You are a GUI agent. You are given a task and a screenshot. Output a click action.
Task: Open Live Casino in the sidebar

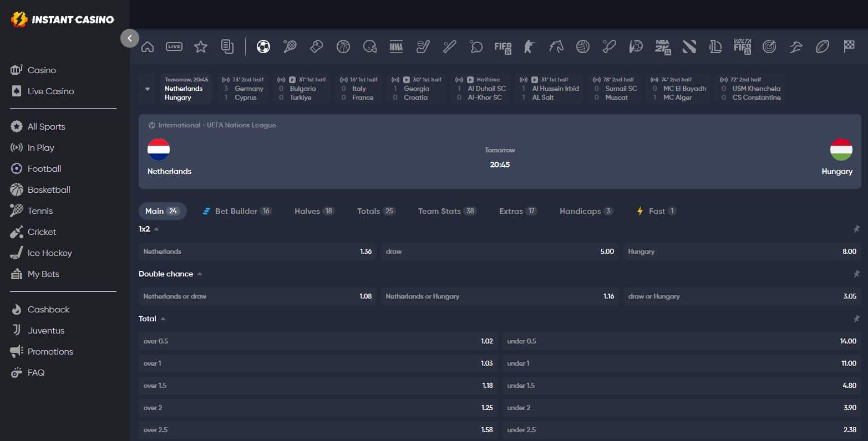coord(50,91)
